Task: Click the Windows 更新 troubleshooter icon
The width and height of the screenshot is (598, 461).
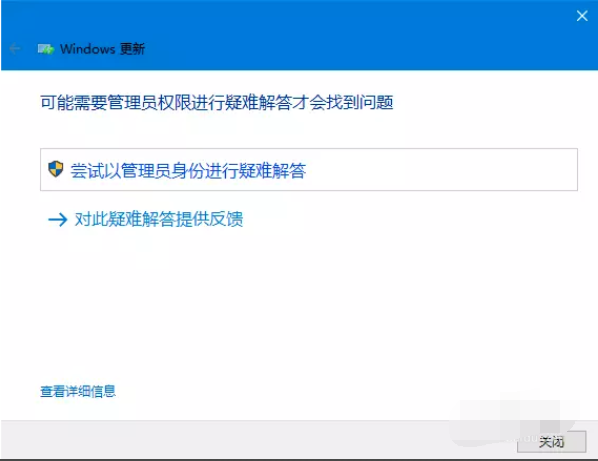Action: [x=46, y=49]
